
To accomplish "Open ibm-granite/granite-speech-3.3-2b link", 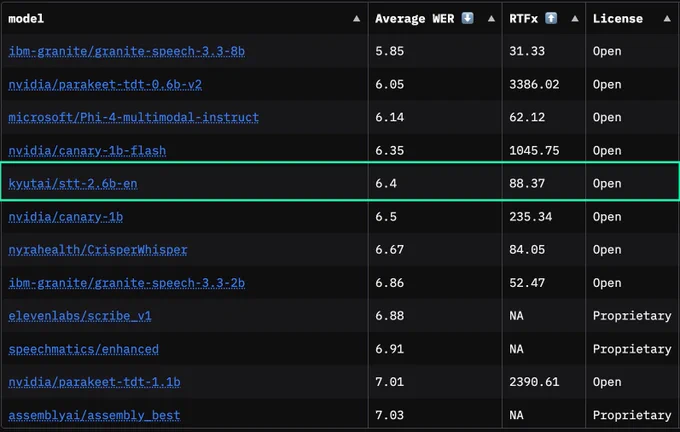I will (x=127, y=283).
